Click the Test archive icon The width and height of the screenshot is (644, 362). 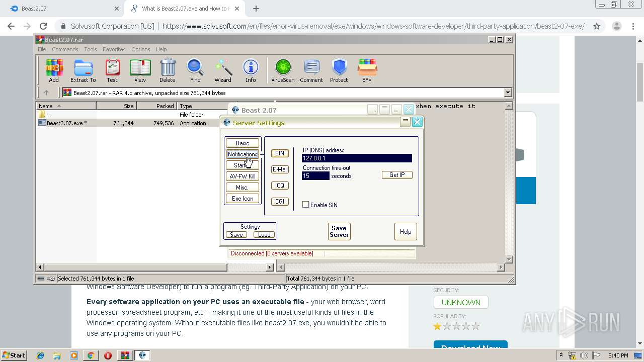112,70
